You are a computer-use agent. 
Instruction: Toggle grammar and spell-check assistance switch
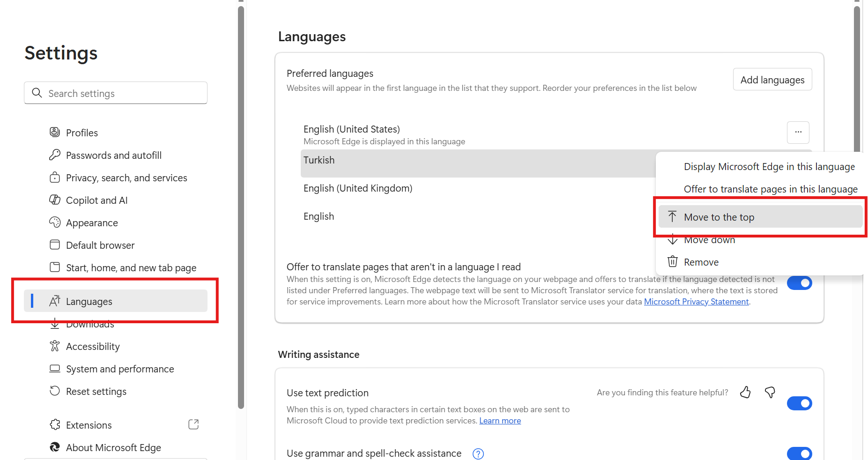click(799, 453)
